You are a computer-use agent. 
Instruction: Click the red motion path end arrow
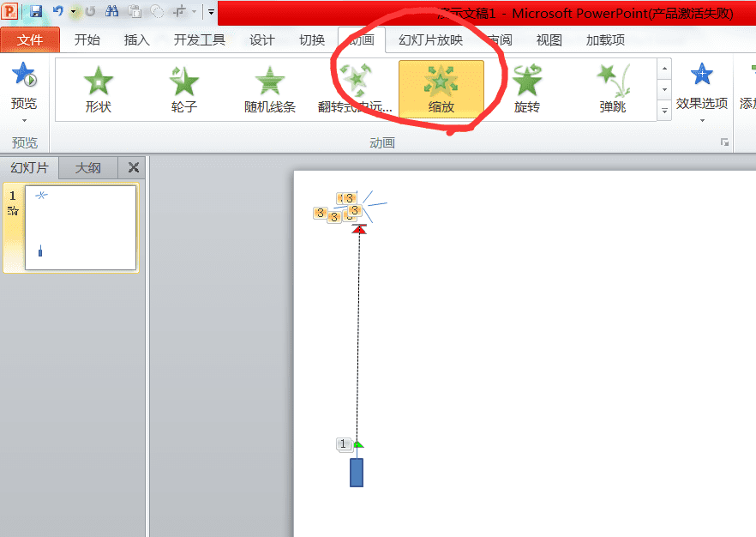pos(358,229)
